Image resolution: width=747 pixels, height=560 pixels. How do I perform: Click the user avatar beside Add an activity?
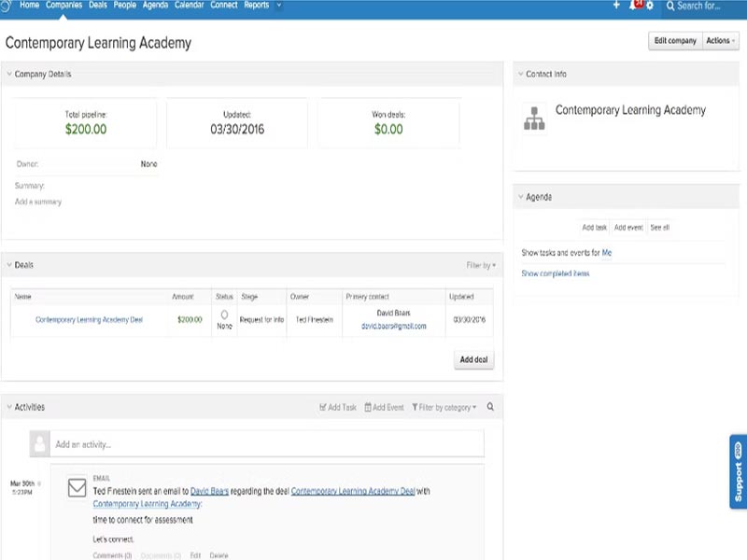tap(39, 443)
